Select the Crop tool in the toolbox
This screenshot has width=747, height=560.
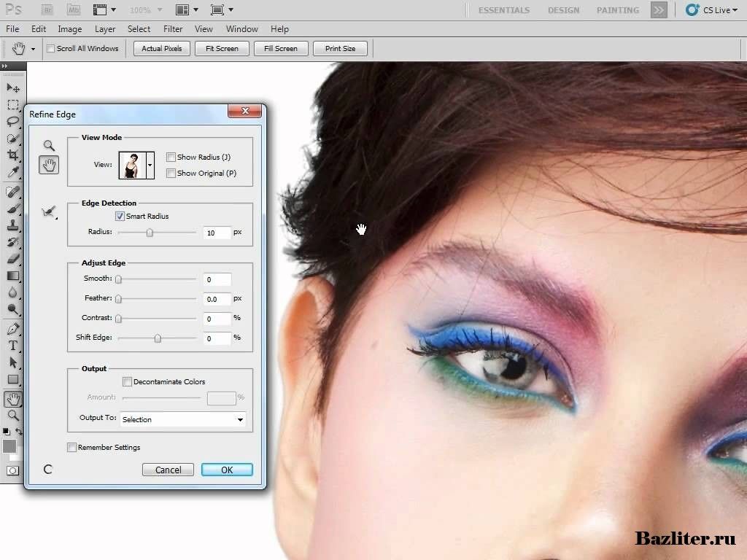[x=13, y=155]
